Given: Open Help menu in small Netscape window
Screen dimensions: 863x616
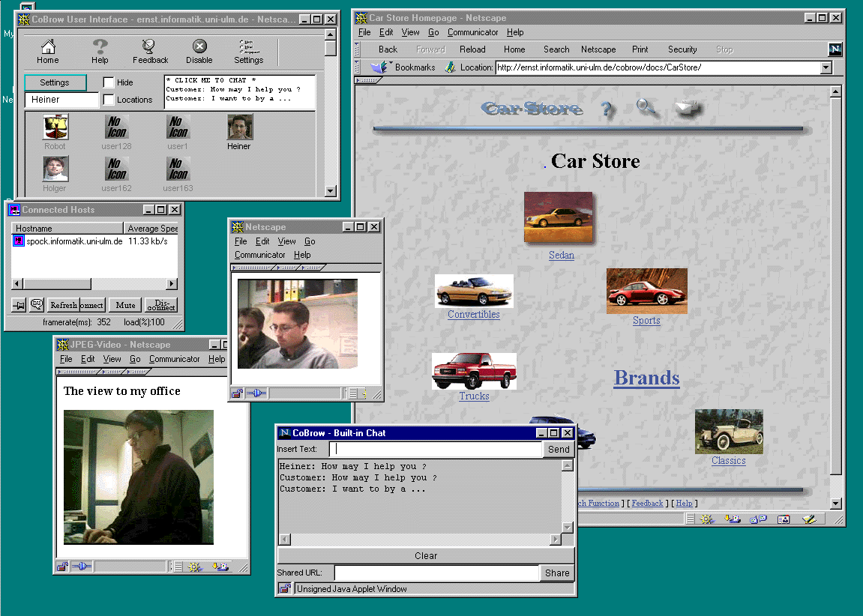Looking at the screenshot, I should pos(302,256).
